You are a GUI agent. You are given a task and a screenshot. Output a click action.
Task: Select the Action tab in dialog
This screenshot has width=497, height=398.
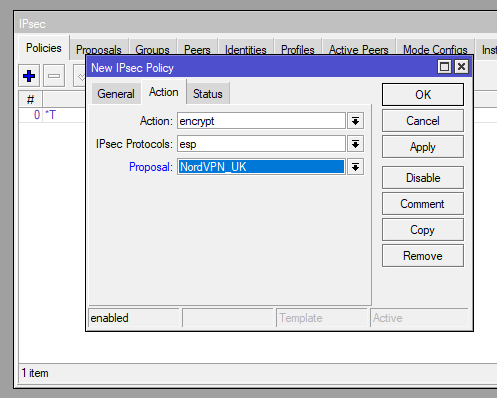pyautogui.click(x=164, y=92)
